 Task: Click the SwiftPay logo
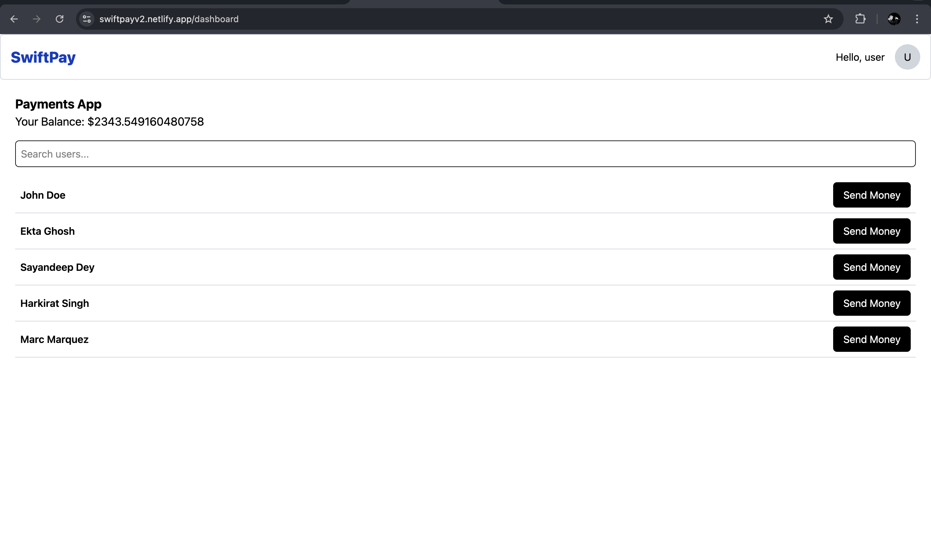click(x=43, y=57)
